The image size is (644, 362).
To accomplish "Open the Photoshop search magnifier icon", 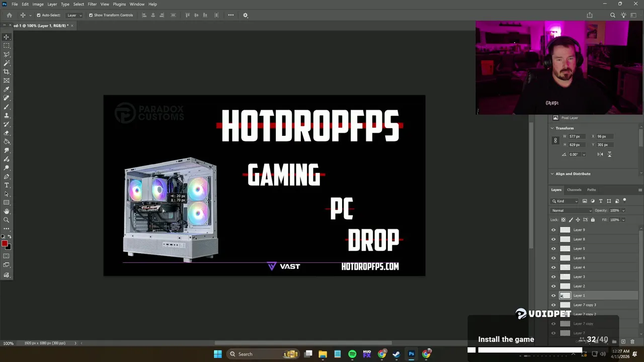I will (613, 15).
